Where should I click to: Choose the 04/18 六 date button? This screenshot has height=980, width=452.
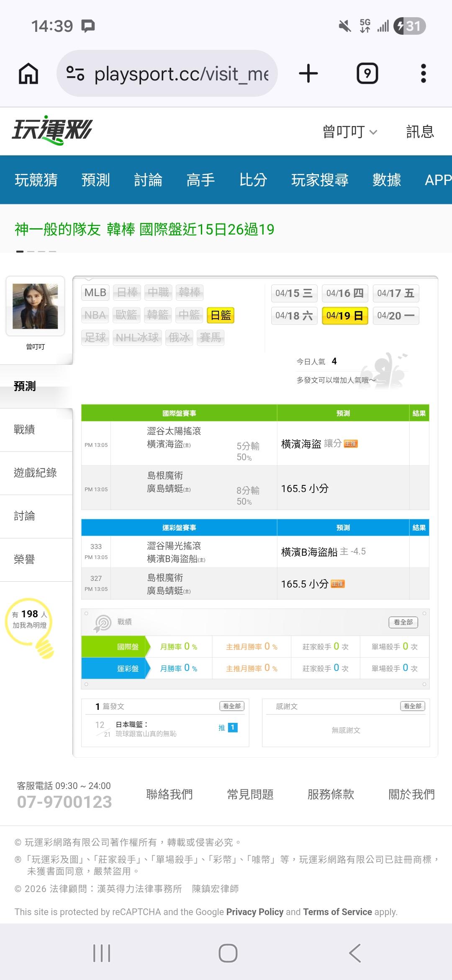coord(294,316)
